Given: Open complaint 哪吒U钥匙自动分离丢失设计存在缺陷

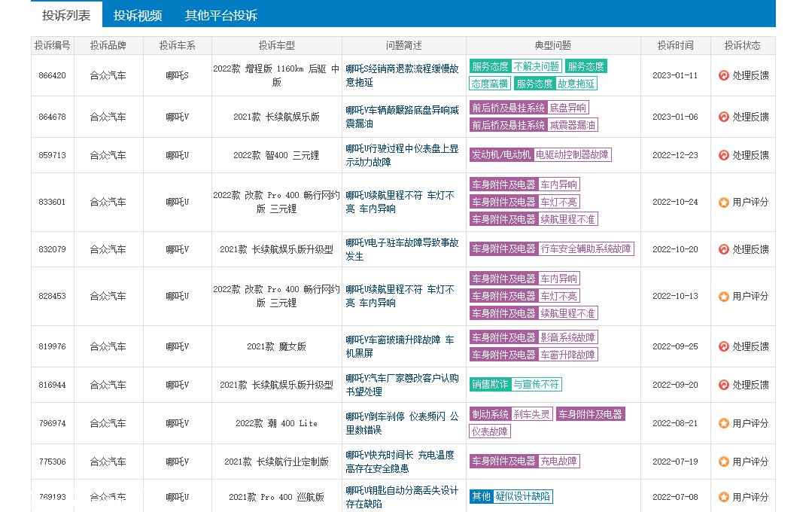Looking at the screenshot, I should click(402, 497).
